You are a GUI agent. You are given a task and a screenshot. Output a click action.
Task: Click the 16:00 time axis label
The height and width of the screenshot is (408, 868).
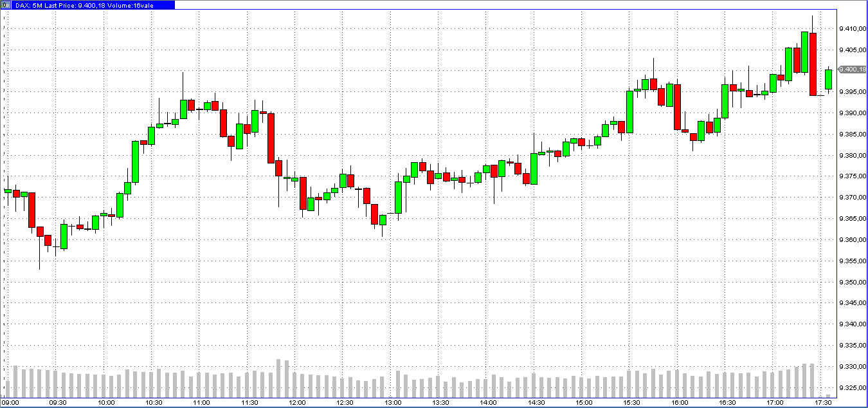(x=680, y=403)
